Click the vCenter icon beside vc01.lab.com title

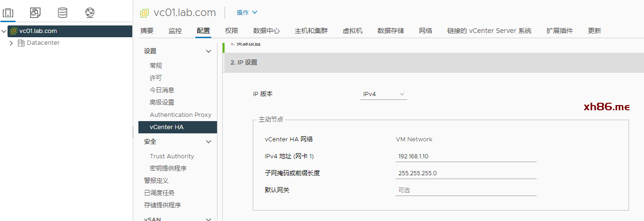[145, 13]
